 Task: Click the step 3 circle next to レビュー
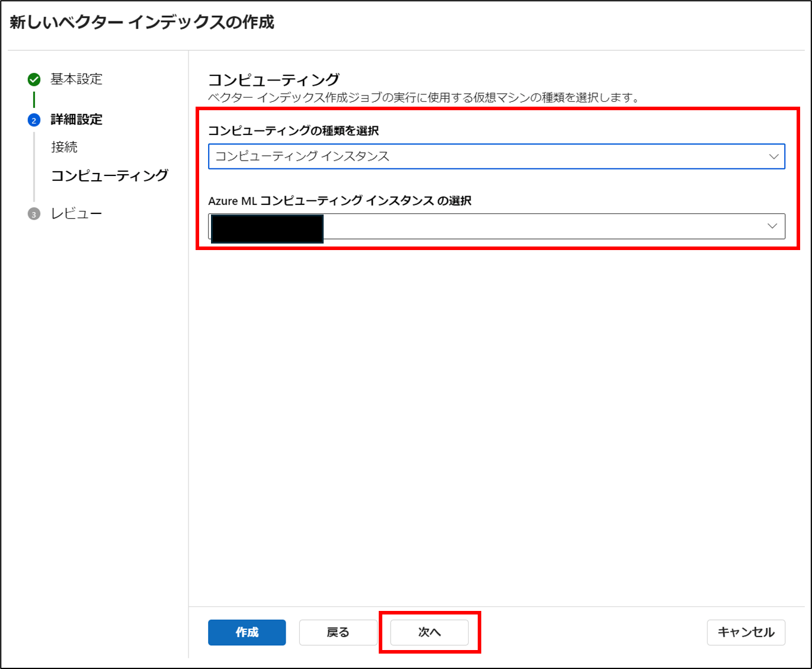pyautogui.click(x=34, y=213)
